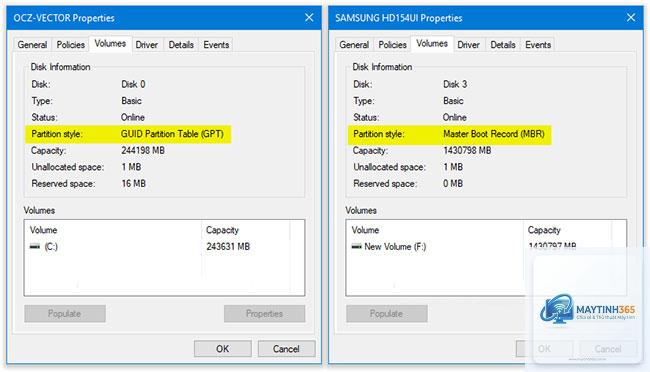Open Events tab in OCZ-VECTOR Properties
Image resolution: width=650 pixels, height=372 pixels.
216,44
